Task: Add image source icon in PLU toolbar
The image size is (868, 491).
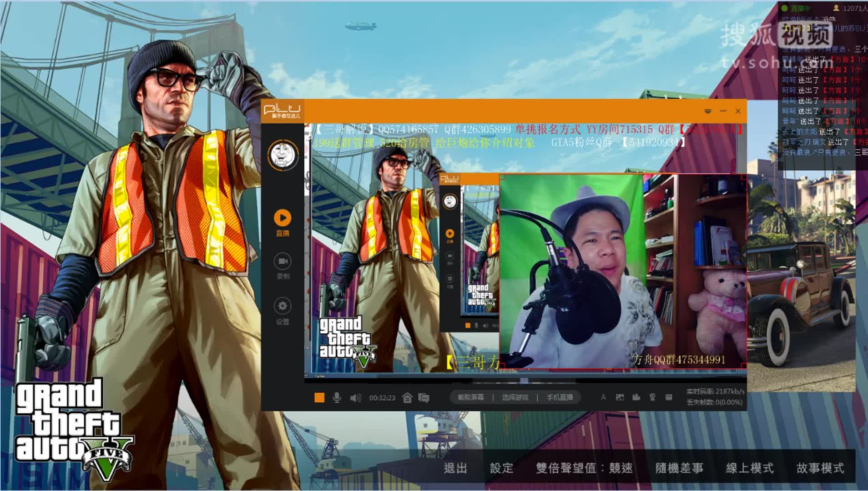Action: tap(620, 397)
